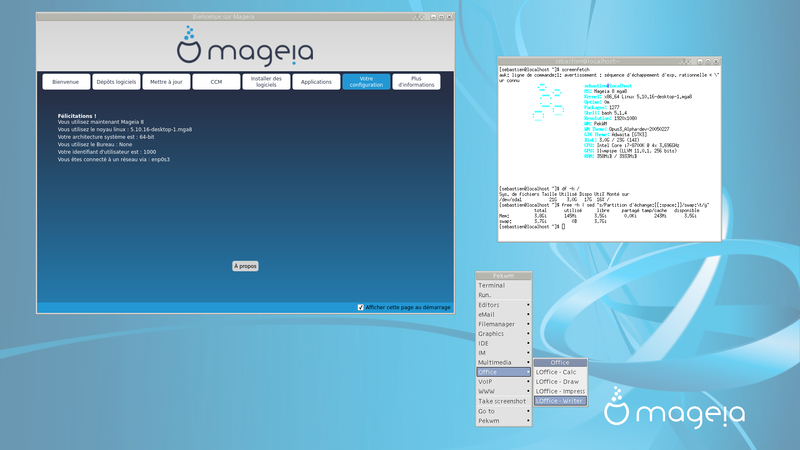Minimize the terminal window
800x450 pixels.
(700, 61)
